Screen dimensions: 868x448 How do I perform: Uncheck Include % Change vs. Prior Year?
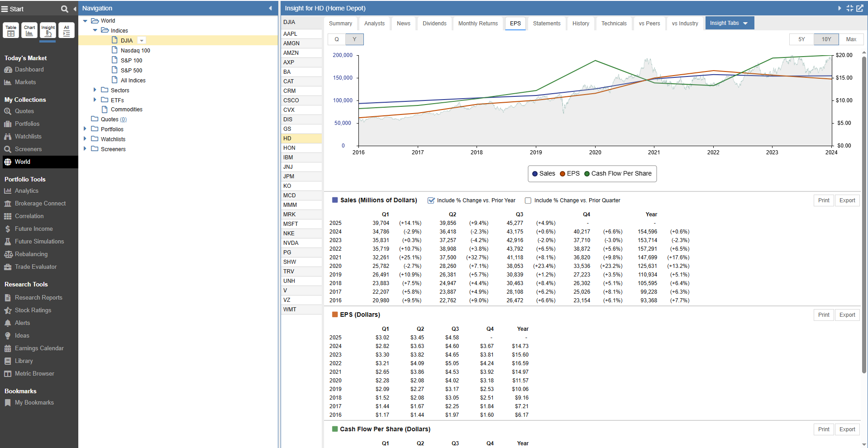pyautogui.click(x=431, y=200)
